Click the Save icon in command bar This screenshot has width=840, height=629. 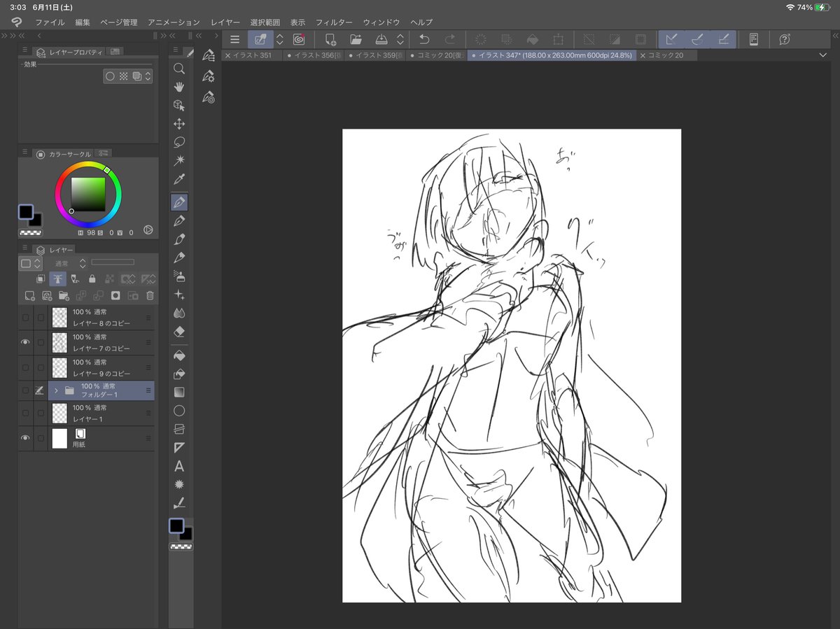point(381,39)
